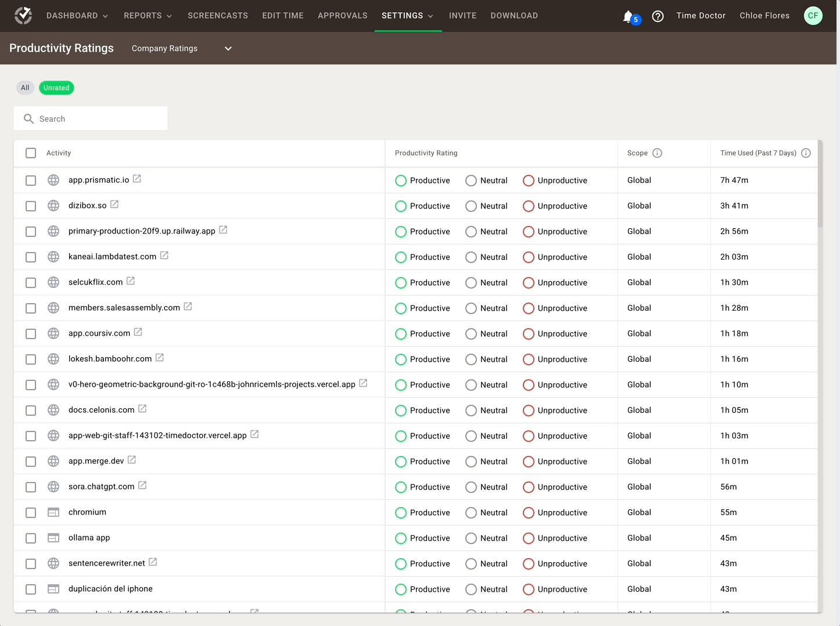
Task: Click the Time Used info icon
Action: 806,153
